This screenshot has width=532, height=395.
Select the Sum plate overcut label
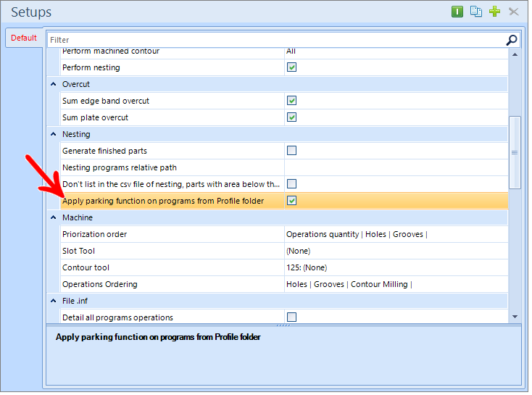coord(96,118)
